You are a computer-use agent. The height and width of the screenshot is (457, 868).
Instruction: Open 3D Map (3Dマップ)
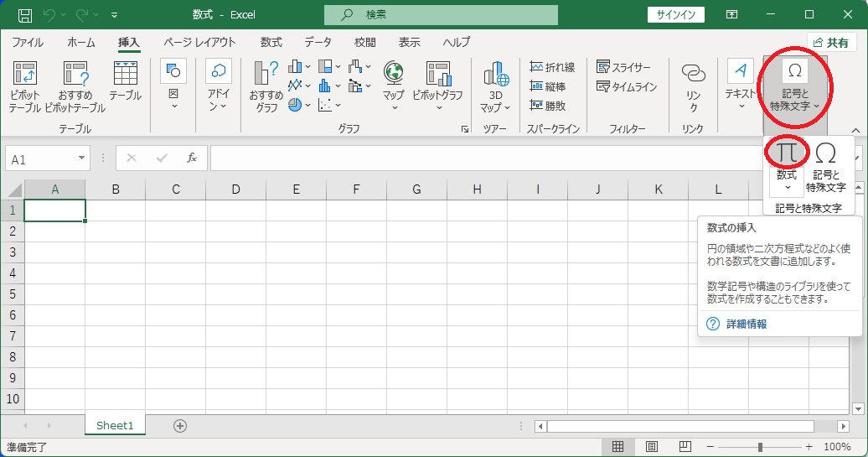[495, 86]
